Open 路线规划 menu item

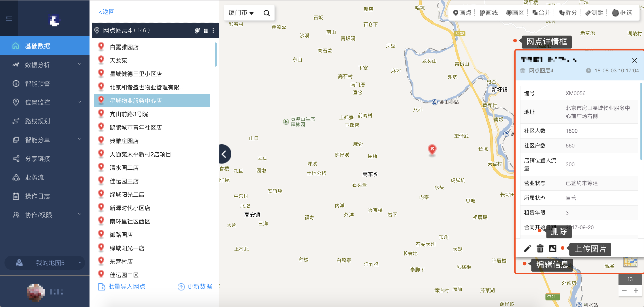pos(45,121)
